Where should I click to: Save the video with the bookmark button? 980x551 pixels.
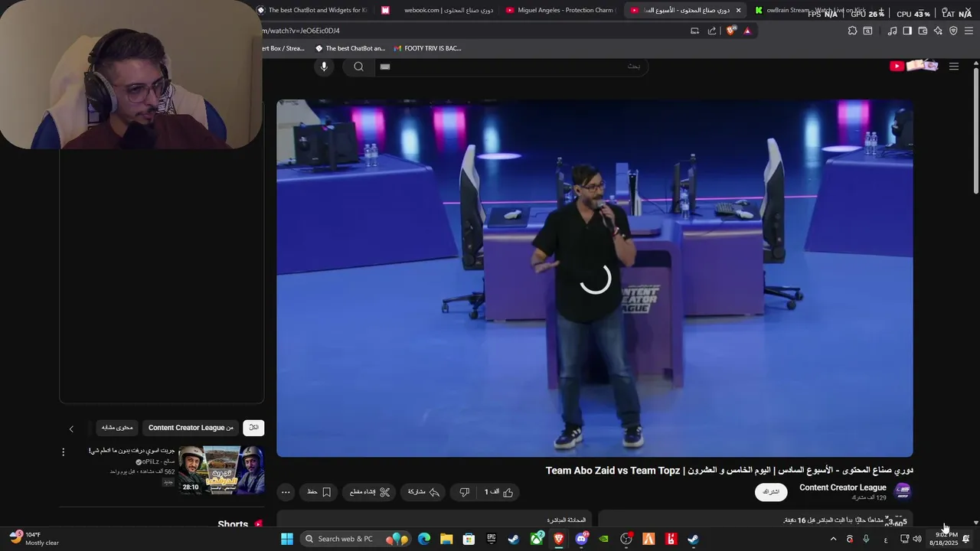[318, 492]
